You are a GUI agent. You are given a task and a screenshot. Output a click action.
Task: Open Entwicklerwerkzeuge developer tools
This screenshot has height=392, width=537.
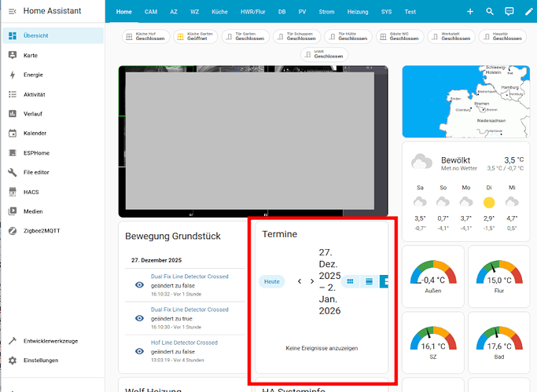[53, 341]
